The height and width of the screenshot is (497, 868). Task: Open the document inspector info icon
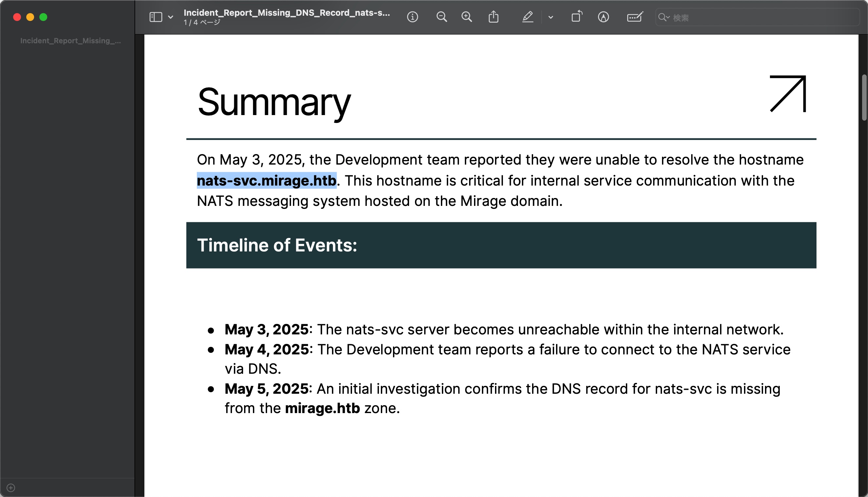click(412, 17)
